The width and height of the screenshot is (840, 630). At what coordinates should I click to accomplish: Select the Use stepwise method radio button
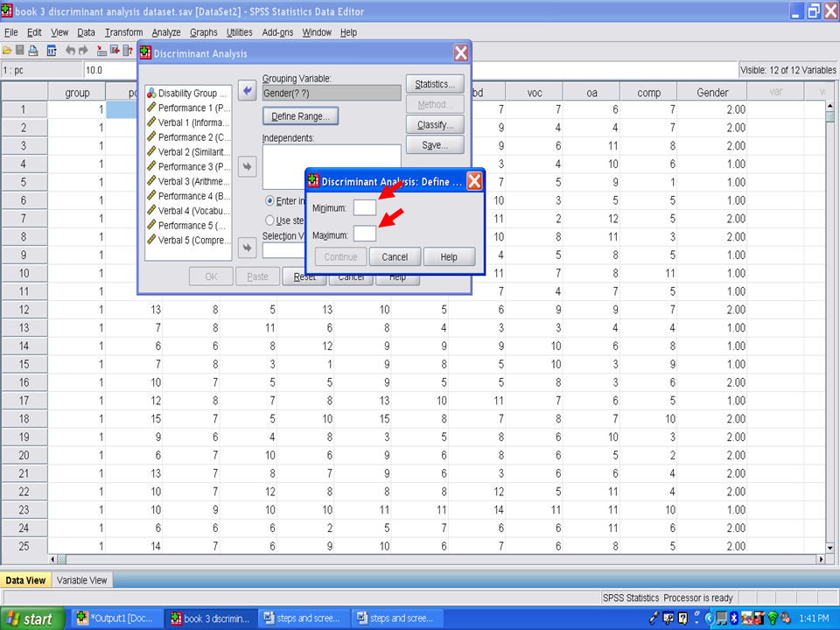pos(269,220)
